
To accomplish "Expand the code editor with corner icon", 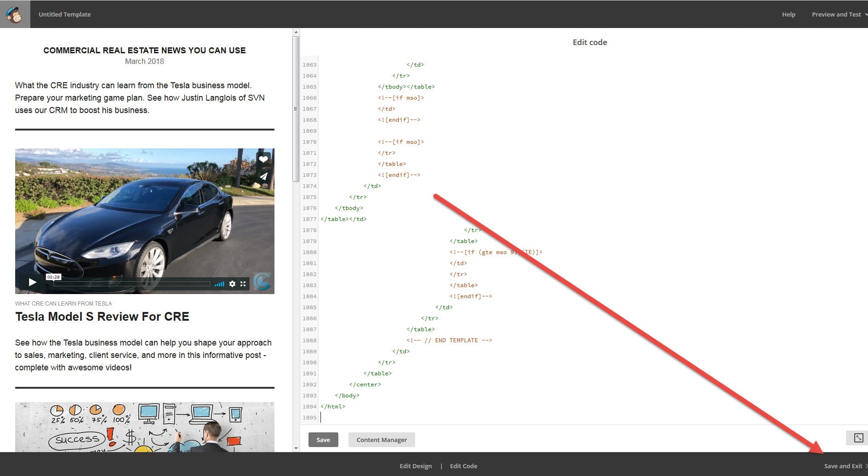I will point(858,438).
